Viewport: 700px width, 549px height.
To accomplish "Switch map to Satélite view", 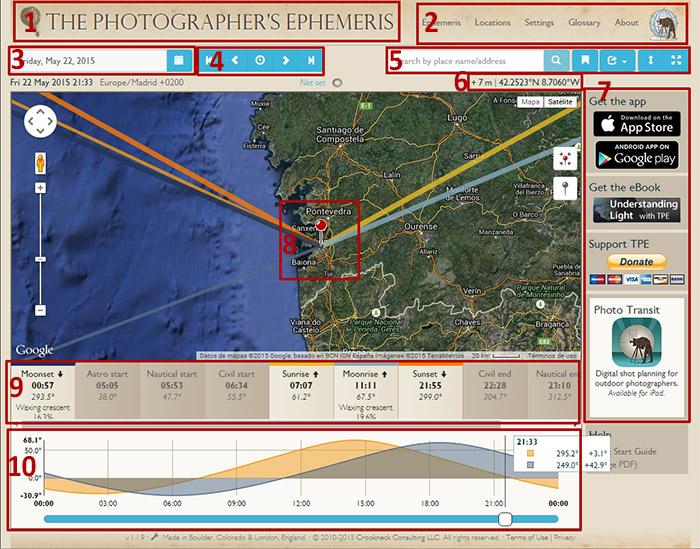I will click(x=562, y=102).
